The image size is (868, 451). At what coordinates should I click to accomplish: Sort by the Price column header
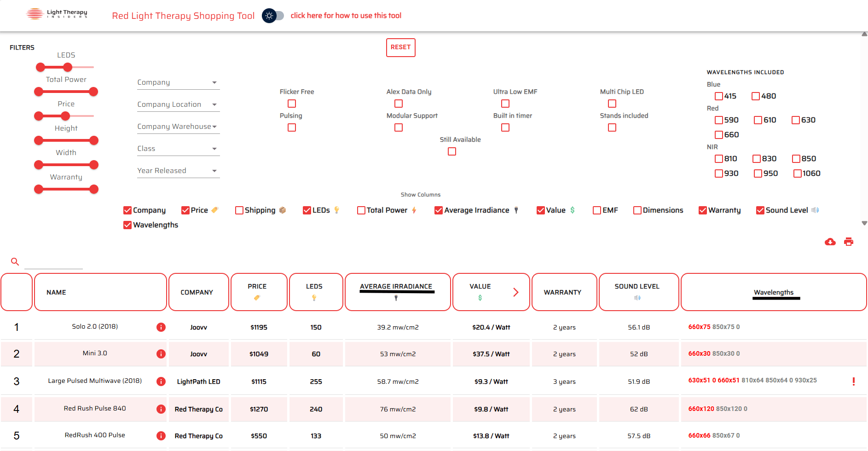pyautogui.click(x=259, y=292)
